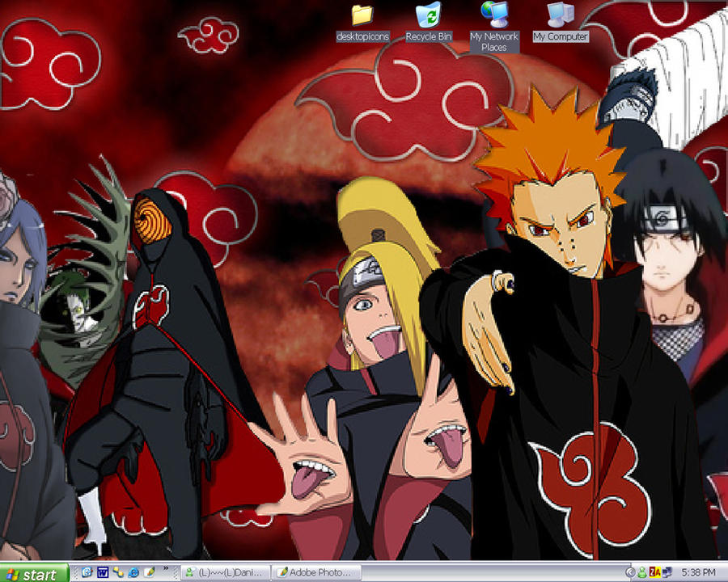The height and width of the screenshot is (582, 728).
Task: Switch to the Adobe Photo... taskbar window
Action: (x=316, y=573)
